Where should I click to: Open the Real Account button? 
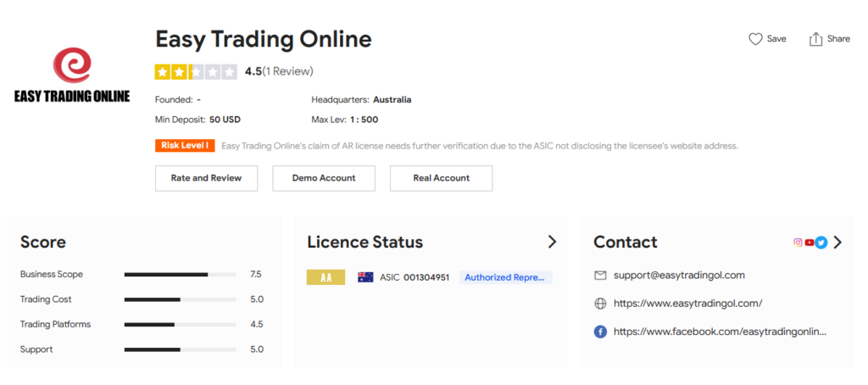441,178
